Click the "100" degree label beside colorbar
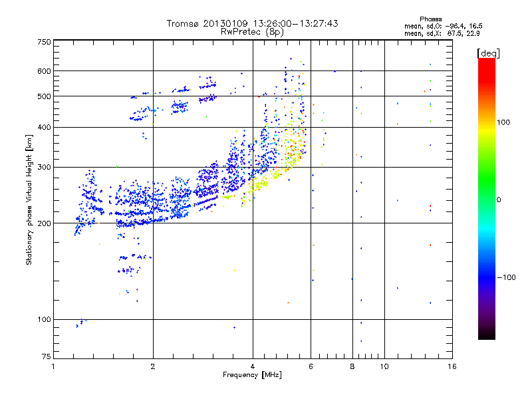This screenshot has width=532, height=399. 503,122
